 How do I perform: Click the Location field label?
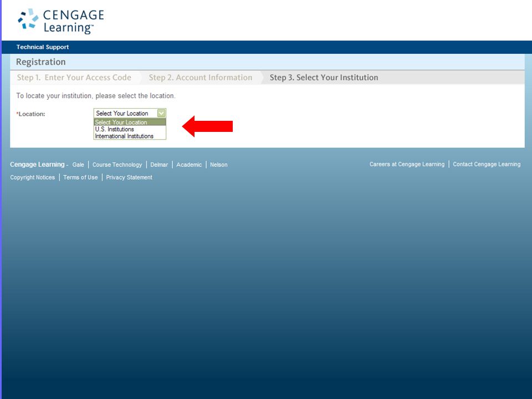click(30, 114)
